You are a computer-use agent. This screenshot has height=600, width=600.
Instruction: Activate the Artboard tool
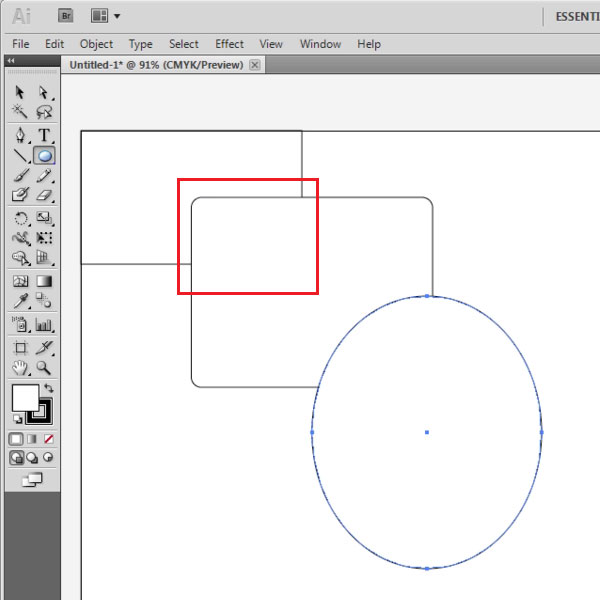[20, 348]
